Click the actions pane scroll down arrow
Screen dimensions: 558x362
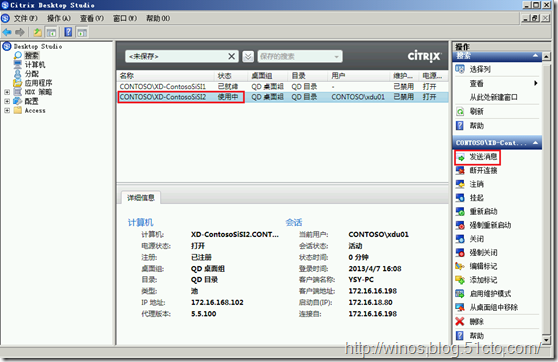click(546, 340)
